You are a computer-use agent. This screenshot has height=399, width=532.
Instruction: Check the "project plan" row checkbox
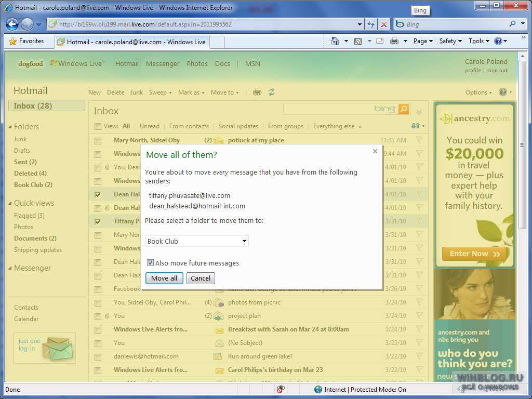(98, 316)
